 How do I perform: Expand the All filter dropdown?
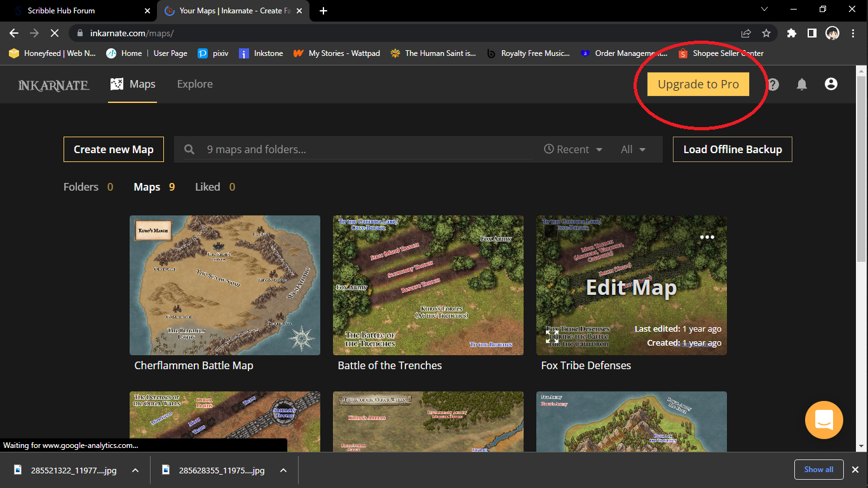click(x=633, y=149)
